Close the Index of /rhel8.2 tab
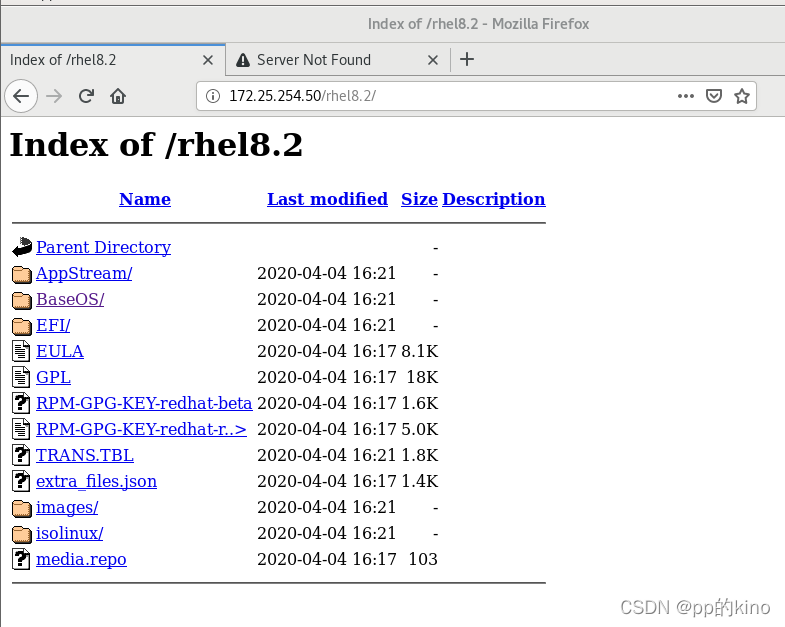The image size is (785, 627). (x=208, y=60)
